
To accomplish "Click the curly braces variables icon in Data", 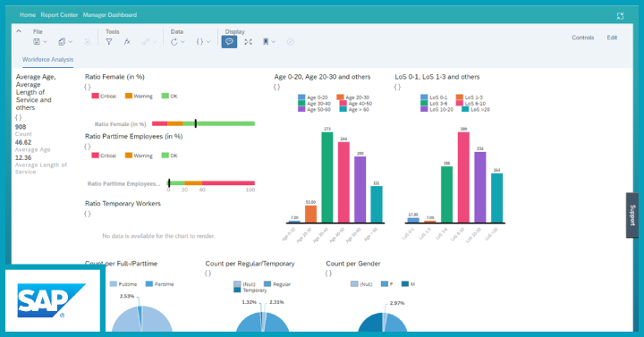I will 199,42.
